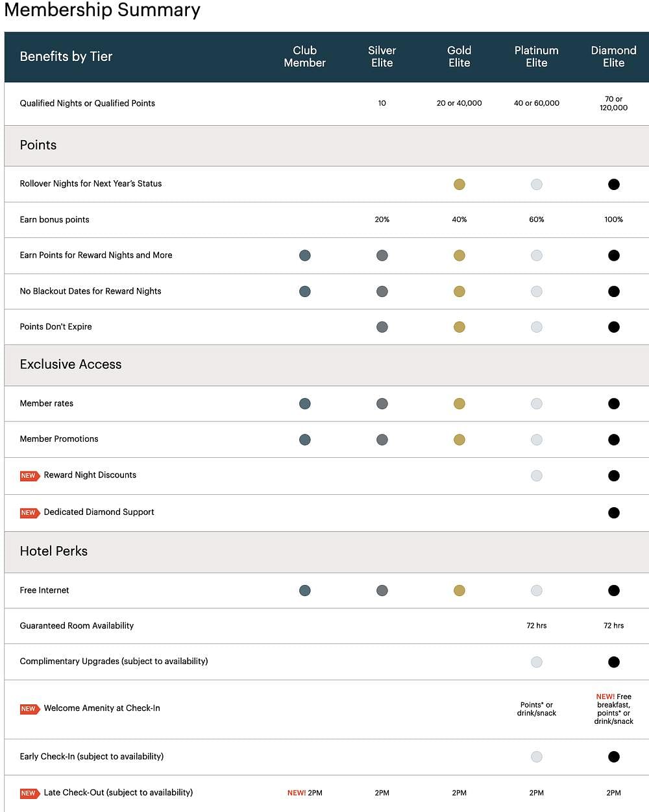The width and height of the screenshot is (649, 812).
Task: Click Diamond Elite dot for Complimentary Upgrades
Action: (x=614, y=662)
